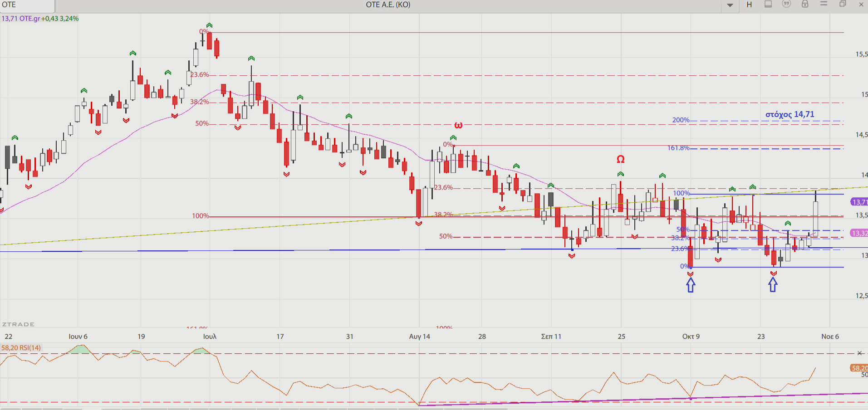Click the Αυγ 14 date label
The image size is (868, 410).
419,337
